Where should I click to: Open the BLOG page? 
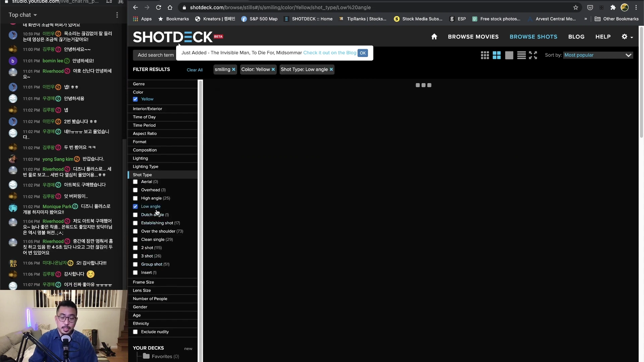pyautogui.click(x=576, y=37)
